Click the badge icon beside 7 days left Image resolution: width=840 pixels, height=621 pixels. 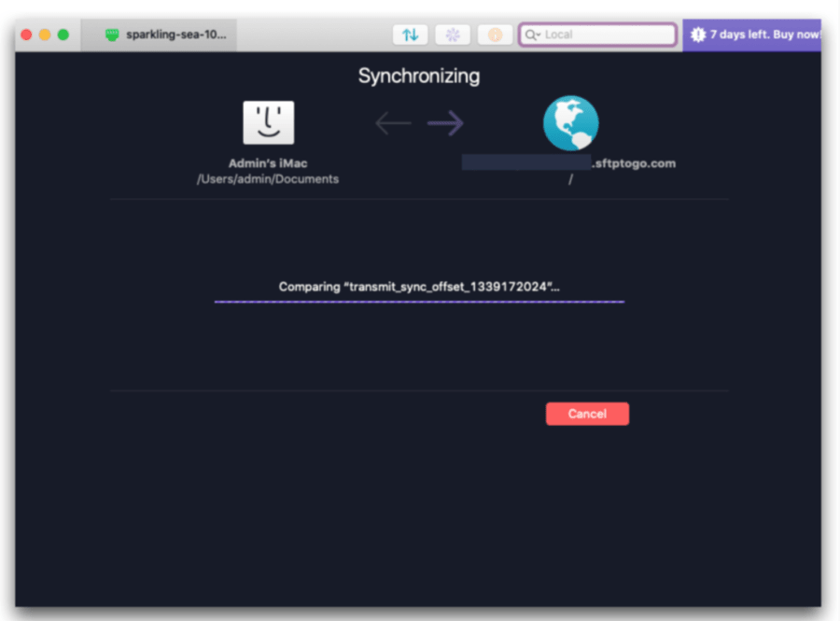pos(698,34)
